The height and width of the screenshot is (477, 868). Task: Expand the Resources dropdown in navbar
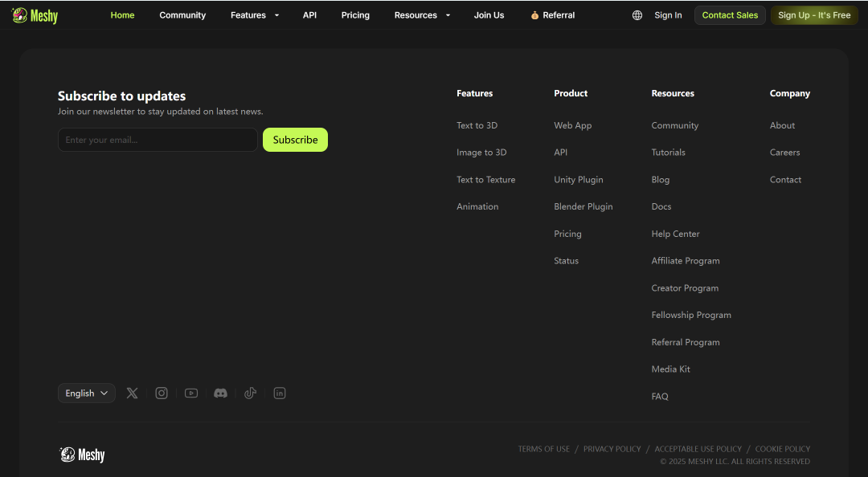422,15
